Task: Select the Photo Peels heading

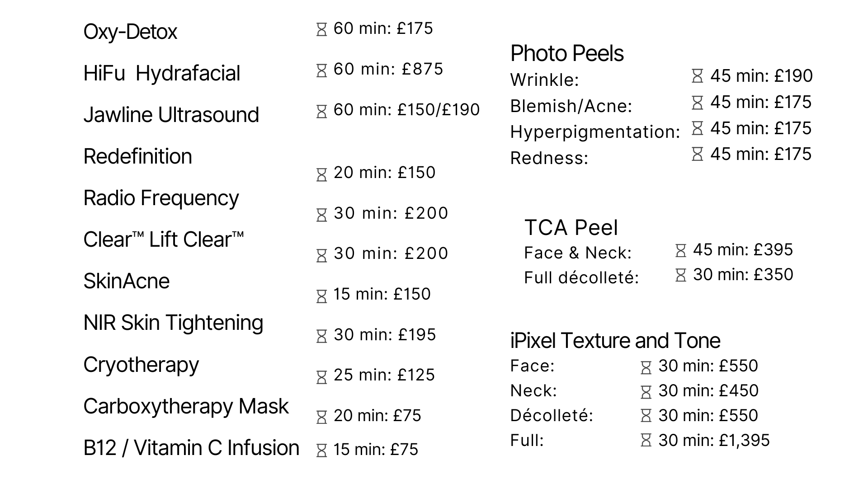Action: (567, 54)
